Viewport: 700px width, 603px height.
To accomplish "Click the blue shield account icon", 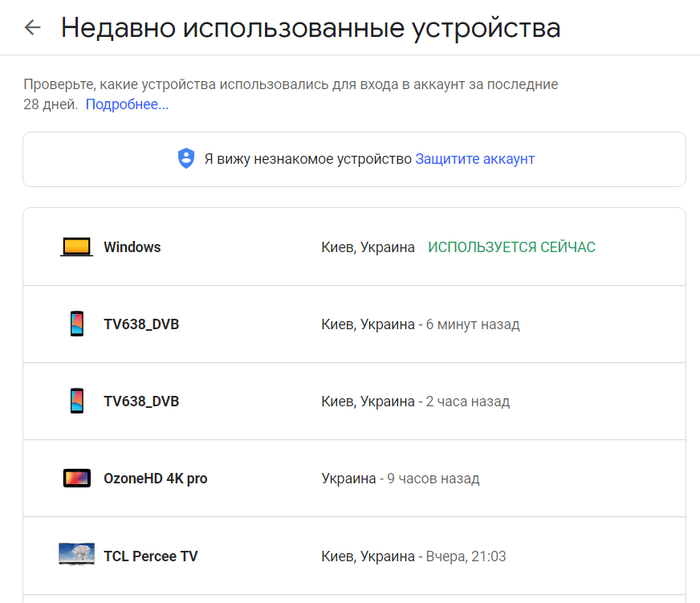I will click(186, 159).
